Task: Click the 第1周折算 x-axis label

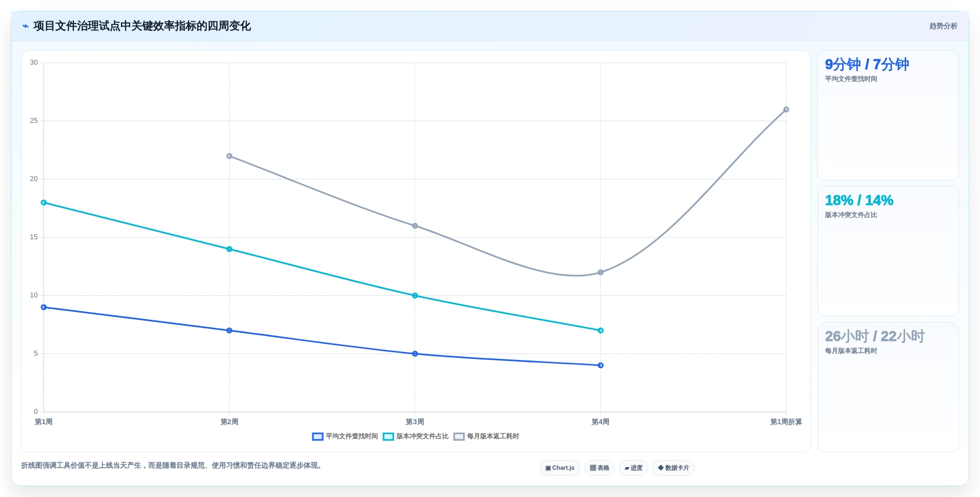Action: tap(786, 422)
